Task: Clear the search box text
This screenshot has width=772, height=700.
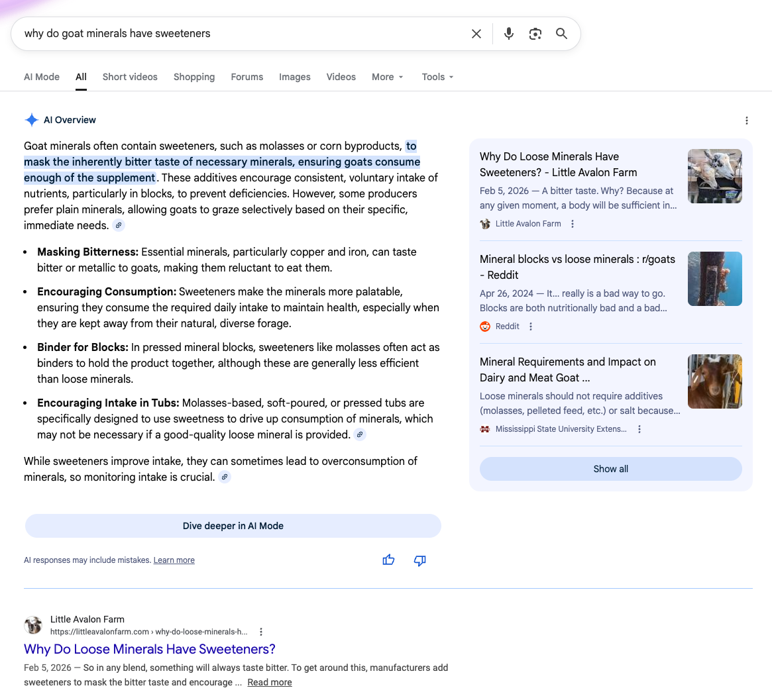Action: 476,34
